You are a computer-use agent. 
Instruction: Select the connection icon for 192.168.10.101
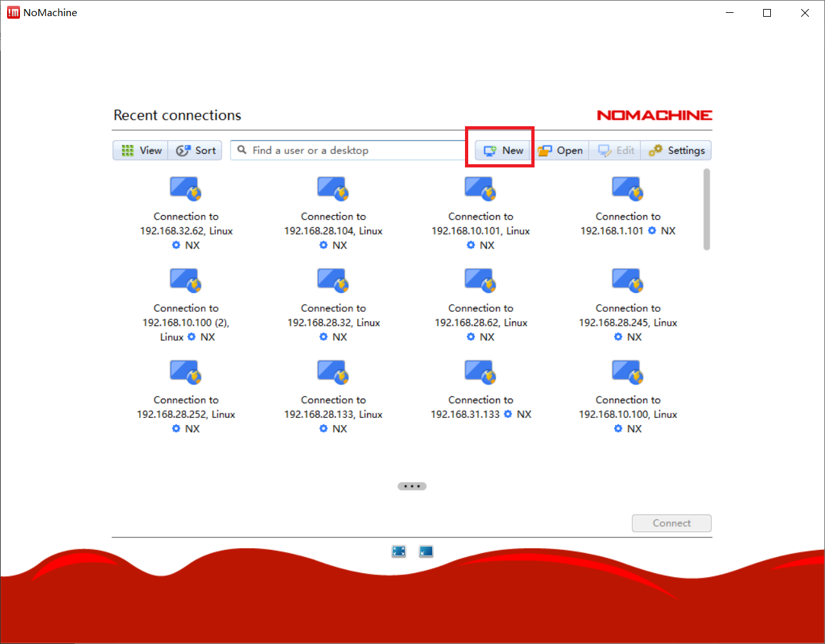point(481,189)
